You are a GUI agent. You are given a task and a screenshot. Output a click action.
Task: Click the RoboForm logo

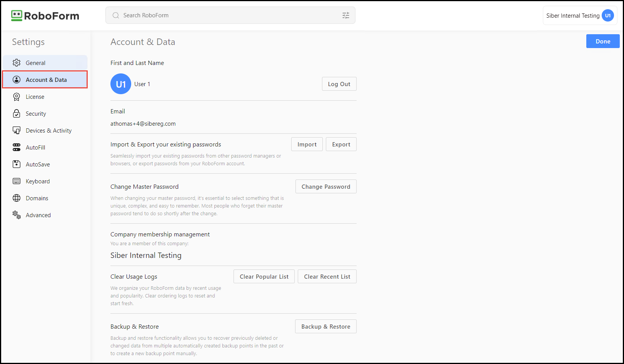pos(45,15)
